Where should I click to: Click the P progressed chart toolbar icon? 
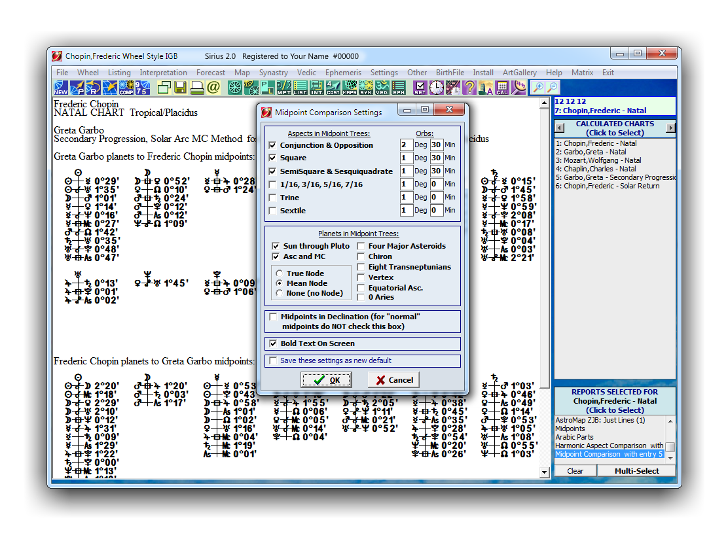(77, 88)
